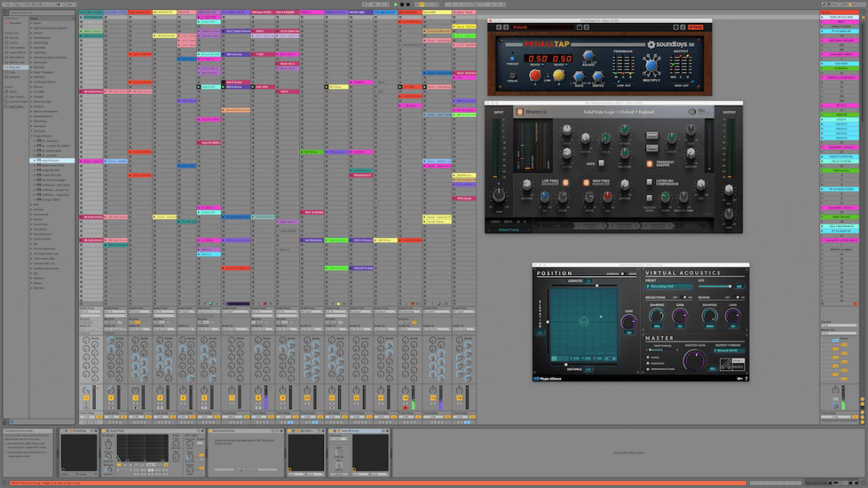Select the Bypass radio button in dearVR Master
The height and width of the screenshot is (488, 868).
click(x=648, y=358)
